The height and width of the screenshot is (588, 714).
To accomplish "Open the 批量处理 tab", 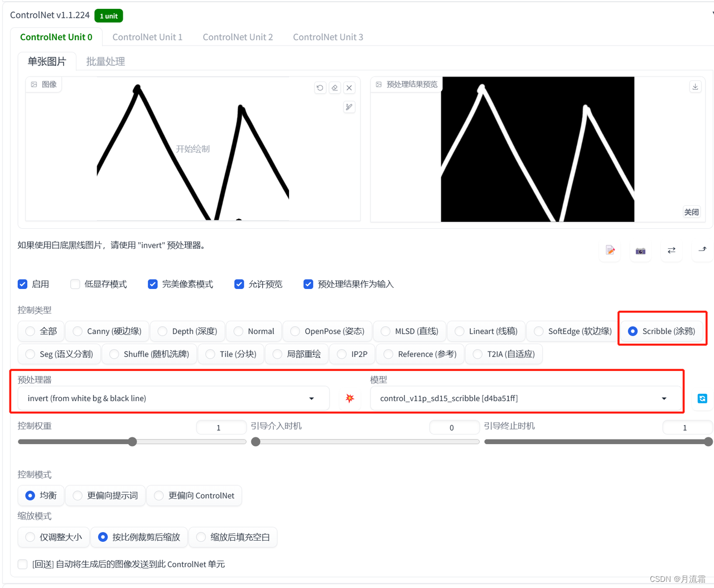I will click(105, 61).
